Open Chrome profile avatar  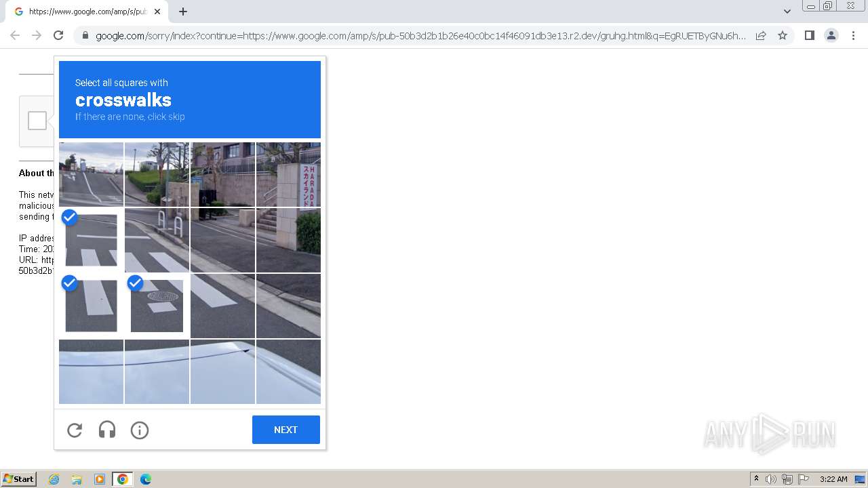pos(831,35)
